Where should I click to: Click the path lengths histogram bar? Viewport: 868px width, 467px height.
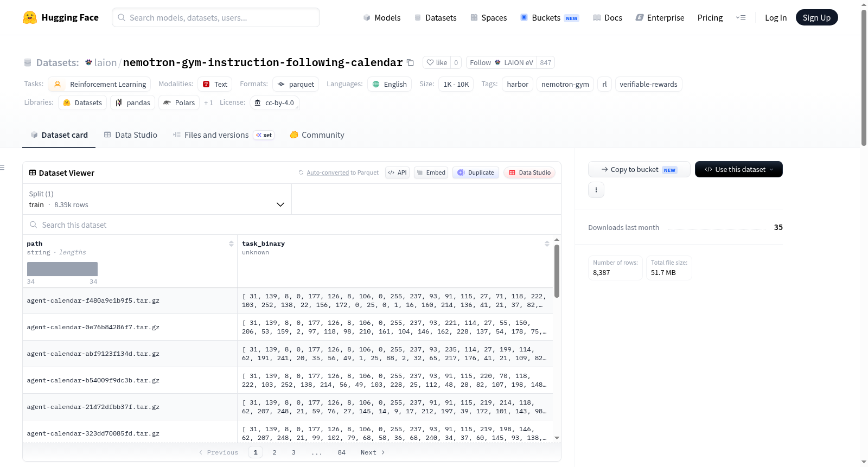tap(62, 269)
